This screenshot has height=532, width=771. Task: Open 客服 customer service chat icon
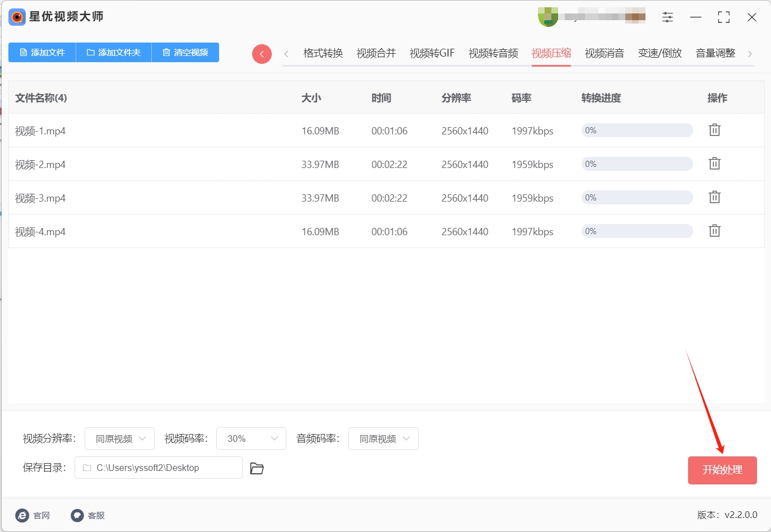77,515
